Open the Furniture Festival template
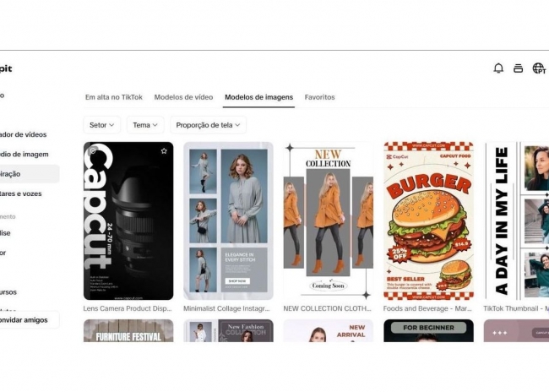Image resolution: width=549 pixels, height=392 pixels. click(128, 330)
